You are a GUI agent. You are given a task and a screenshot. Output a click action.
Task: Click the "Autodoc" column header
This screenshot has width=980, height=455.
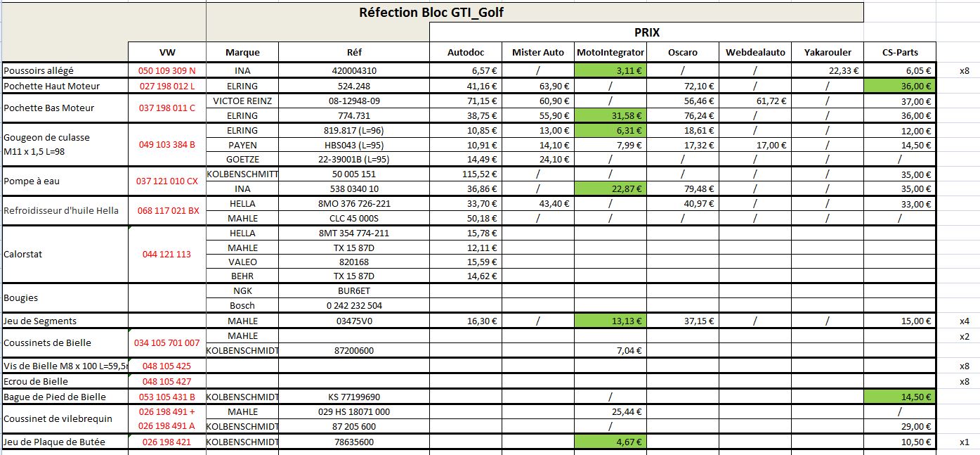[x=466, y=52]
